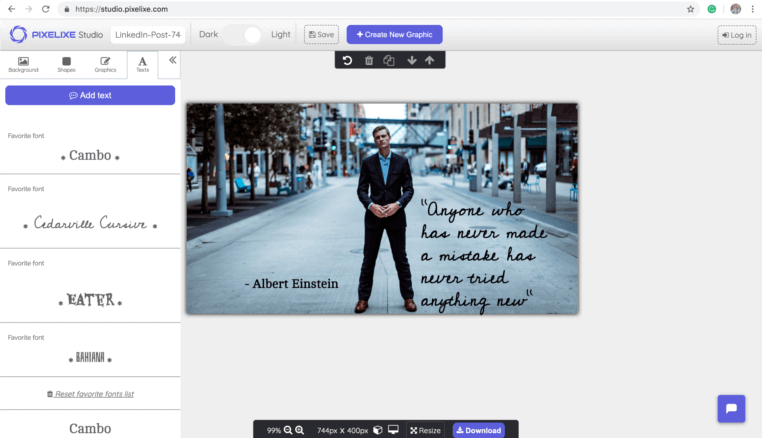Click the LinkedIn-Post-74 name field
The image size is (762, 438).
(148, 35)
